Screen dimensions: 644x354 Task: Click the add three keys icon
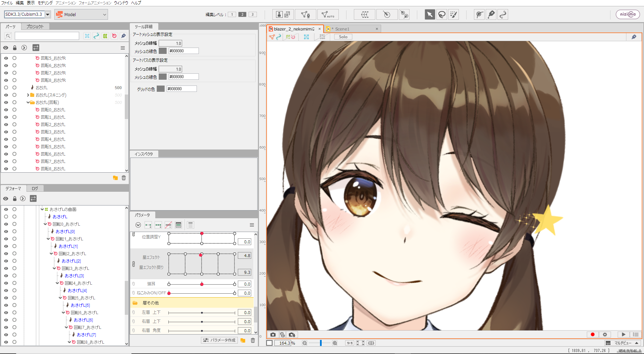click(x=158, y=225)
